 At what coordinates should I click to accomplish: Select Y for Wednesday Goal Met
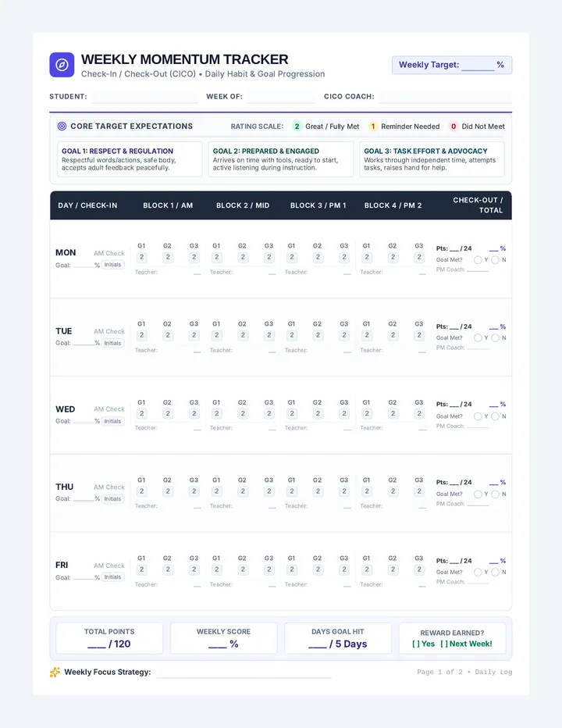click(478, 416)
